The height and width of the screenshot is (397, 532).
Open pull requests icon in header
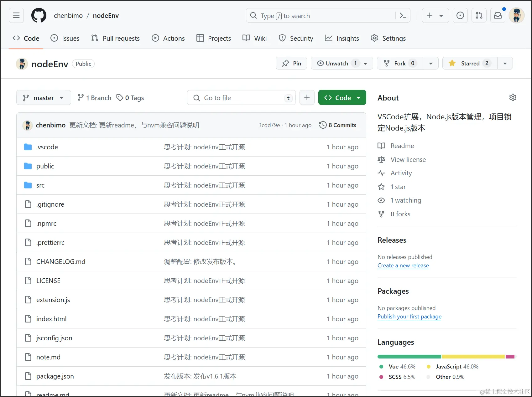[x=479, y=15]
